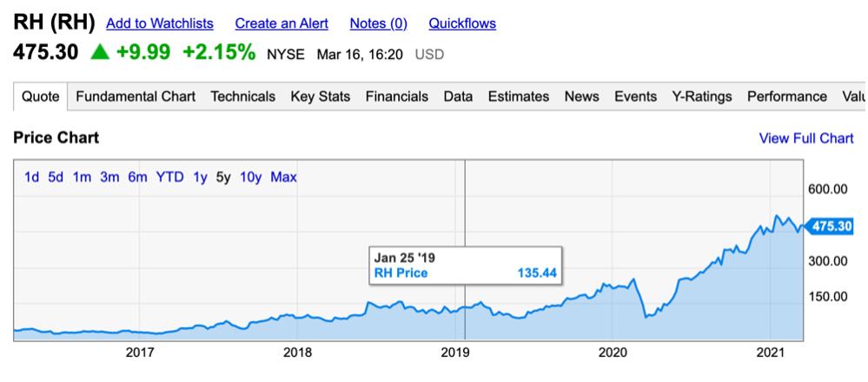Select the Financials tab
The image size is (868, 382).
coord(397,96)
